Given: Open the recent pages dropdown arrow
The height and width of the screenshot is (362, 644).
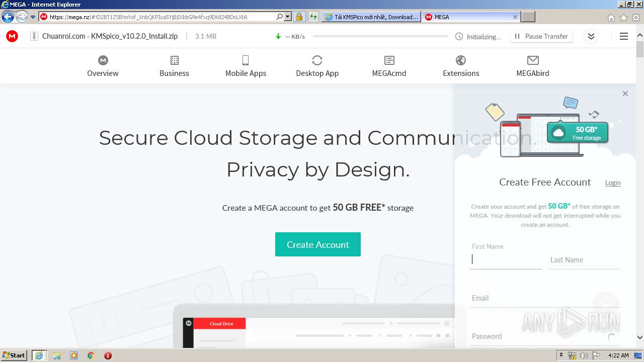Looking at the screenshot, I should point(33,17).
